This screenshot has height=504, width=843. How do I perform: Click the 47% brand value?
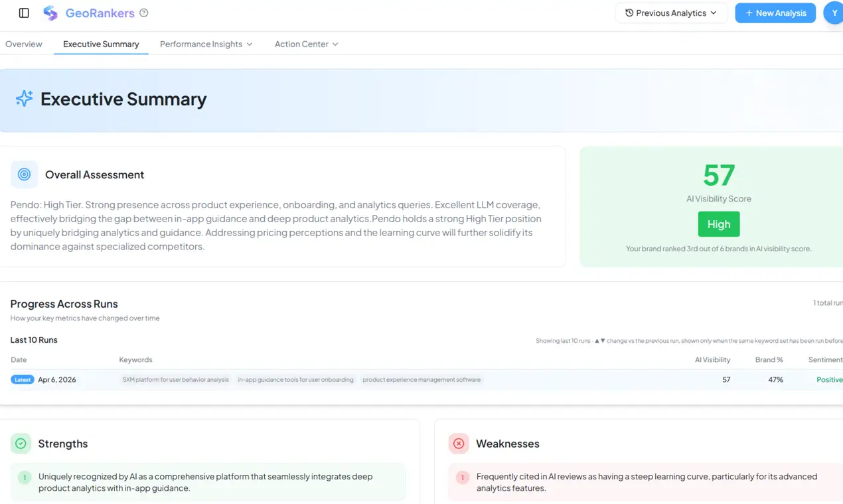click(776, 380)
